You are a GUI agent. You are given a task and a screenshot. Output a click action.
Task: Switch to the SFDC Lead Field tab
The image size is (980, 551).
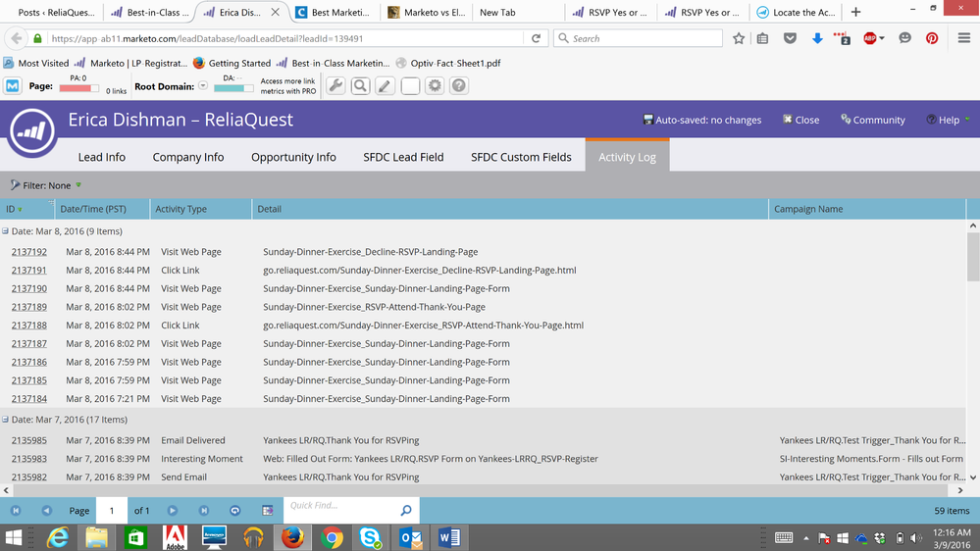(x=404, y=158)
